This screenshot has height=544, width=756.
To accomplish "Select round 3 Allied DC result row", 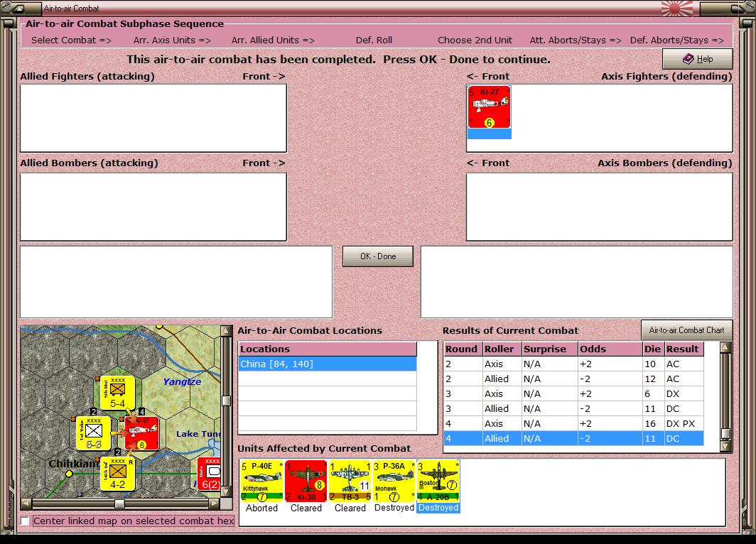I will pos(573,408).
